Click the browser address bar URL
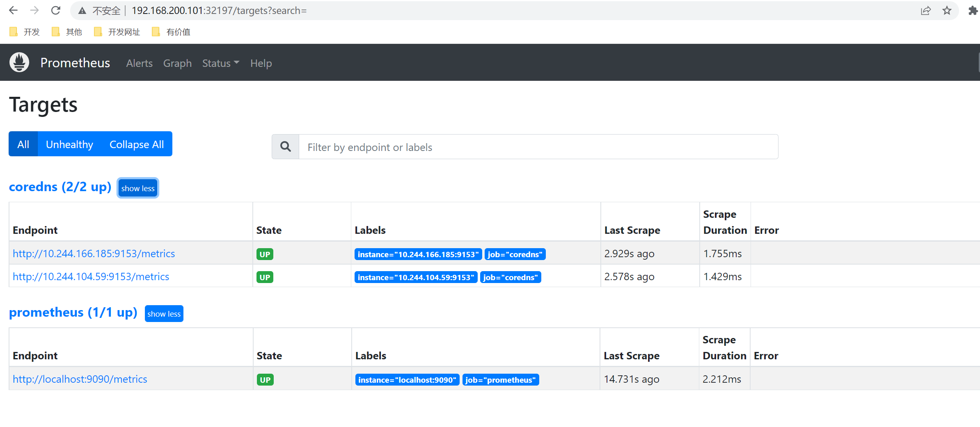980x427 pixels. pos(219,11)
